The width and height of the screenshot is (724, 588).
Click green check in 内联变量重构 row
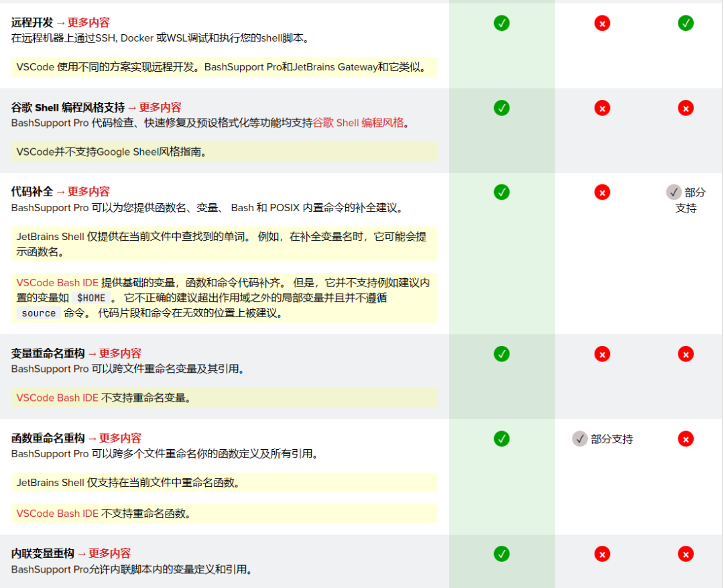(501, 553)
